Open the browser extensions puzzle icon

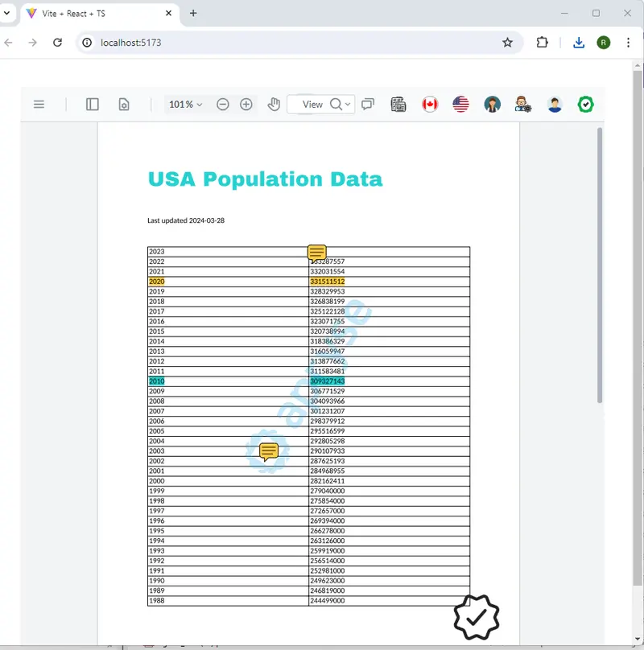pos(542,43)
